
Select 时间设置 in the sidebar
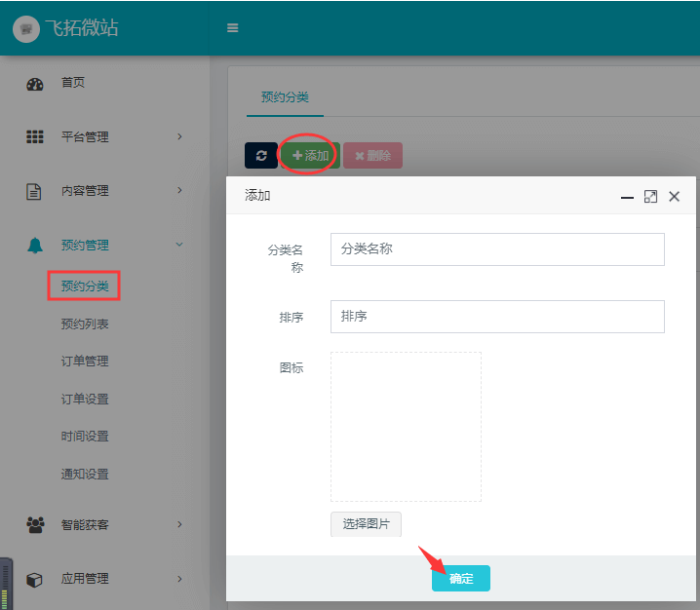[85, 436]
